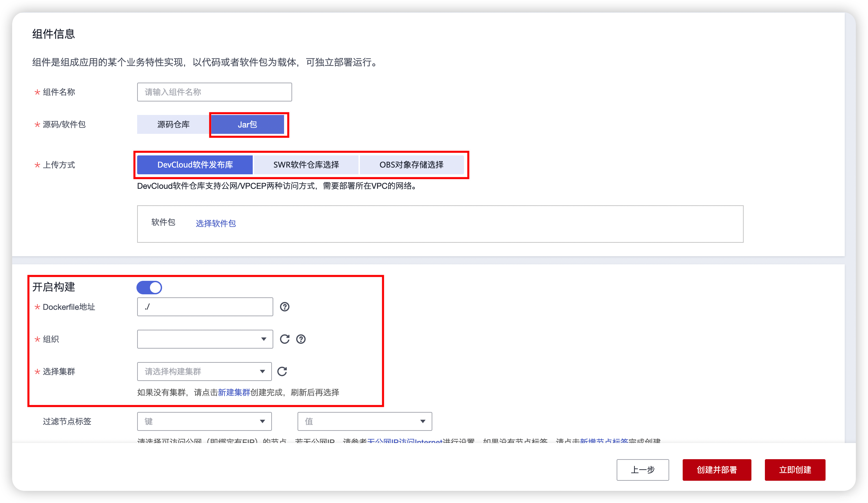Refresh the 选择集群 cluster list

pos(282,372)
